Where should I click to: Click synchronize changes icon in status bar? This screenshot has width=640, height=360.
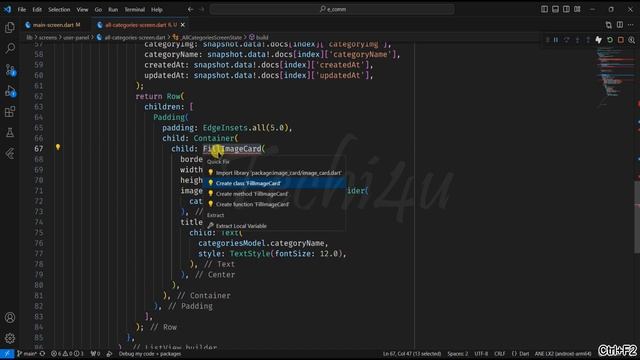coord(42,353)
